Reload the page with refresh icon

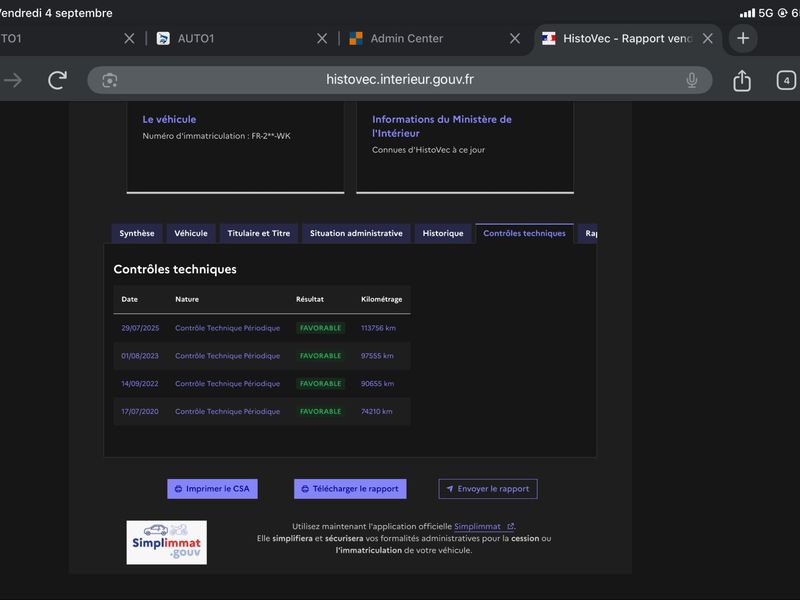[x=57, y=80]
